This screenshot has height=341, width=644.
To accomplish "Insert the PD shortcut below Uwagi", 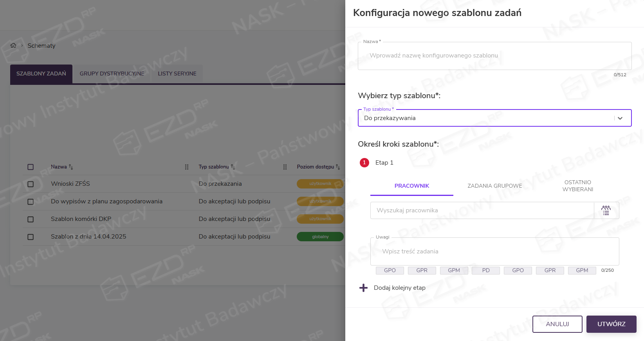I will click(x=485, y=270).
